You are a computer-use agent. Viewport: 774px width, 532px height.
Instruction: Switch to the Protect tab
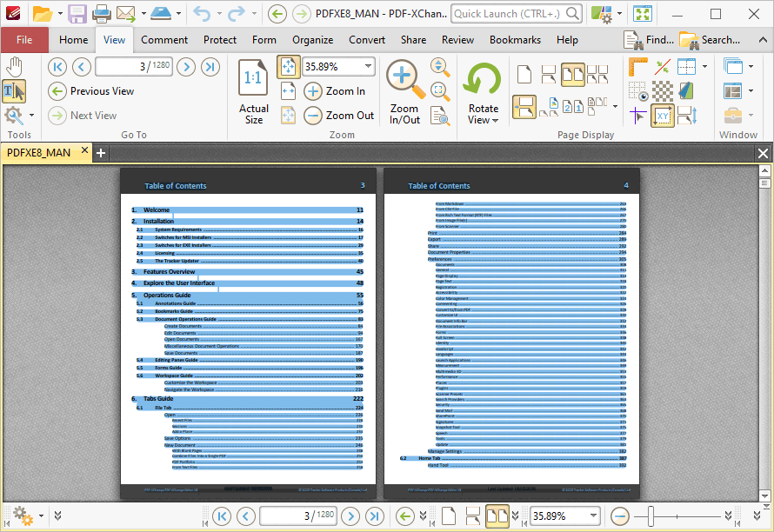click(220, 40)
